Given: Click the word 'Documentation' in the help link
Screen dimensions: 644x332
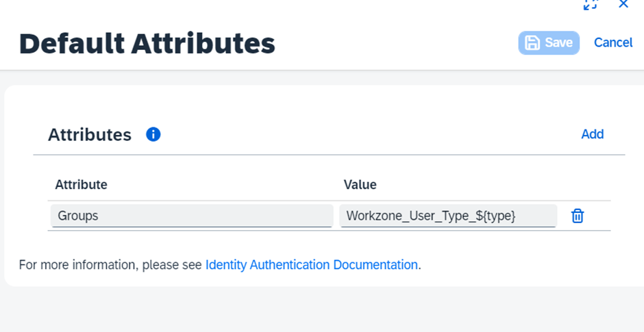Looking at the screenshot, I should tap(375, 265).
